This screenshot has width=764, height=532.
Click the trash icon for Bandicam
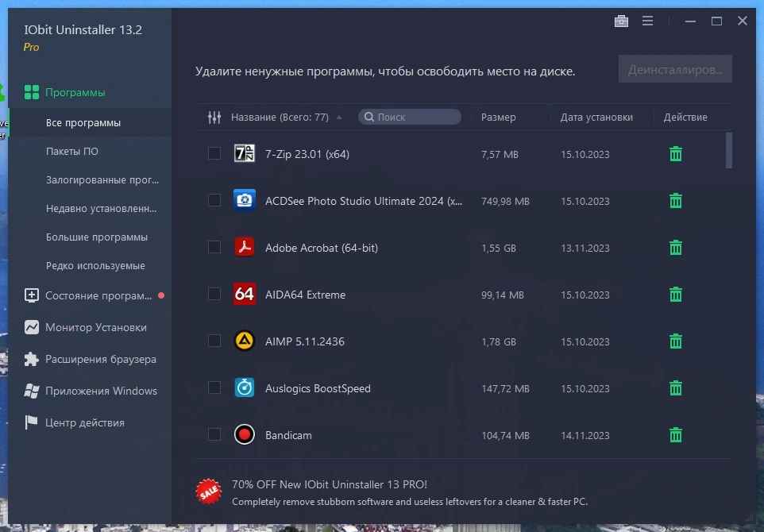[675, 434]
